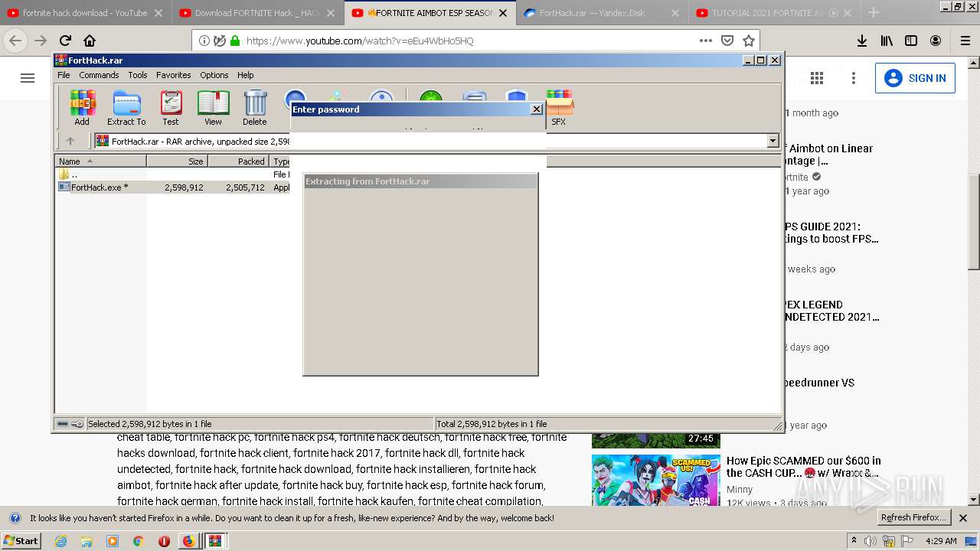Click the Firefox home button
Image resolution: width=980 pixels, height=551 pixels.
[x=90, y=41]
